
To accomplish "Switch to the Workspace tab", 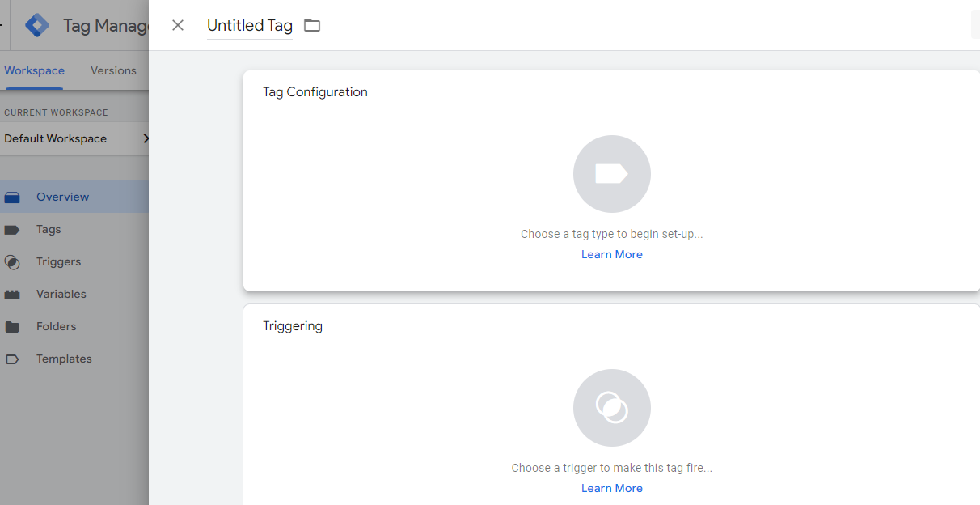I will 34,70.
